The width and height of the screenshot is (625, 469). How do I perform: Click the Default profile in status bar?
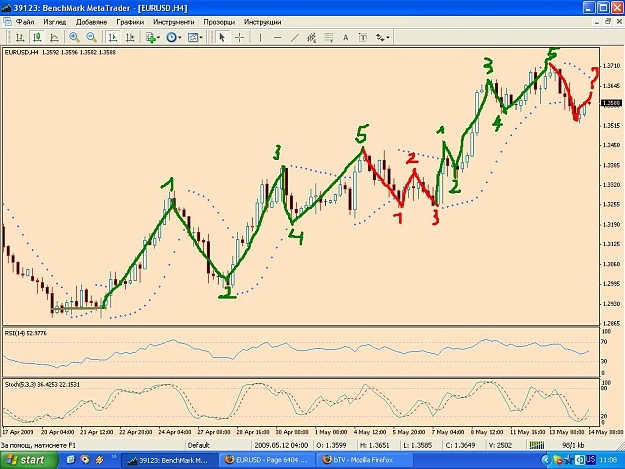[x=199, y=445]
